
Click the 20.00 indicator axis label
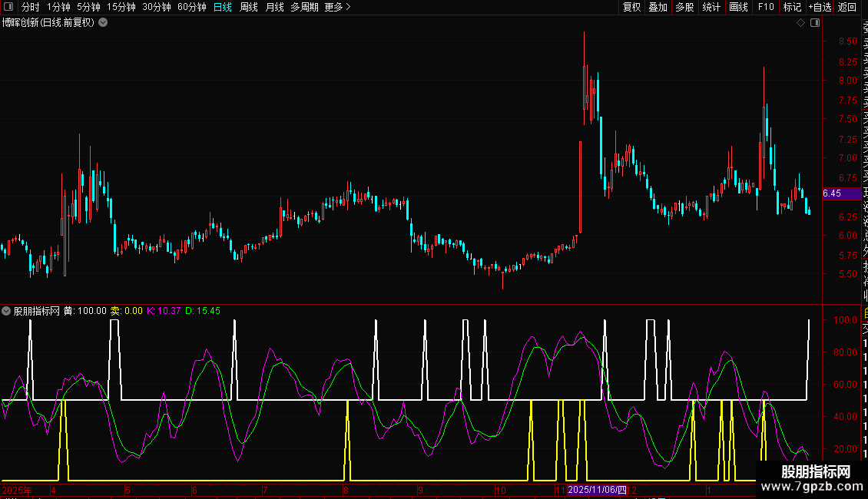(x=845, y=448)
